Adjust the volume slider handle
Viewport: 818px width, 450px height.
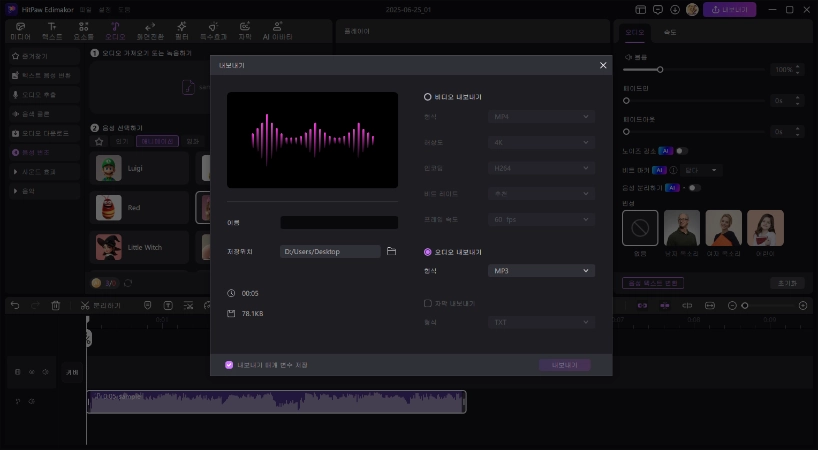[660, 69]
